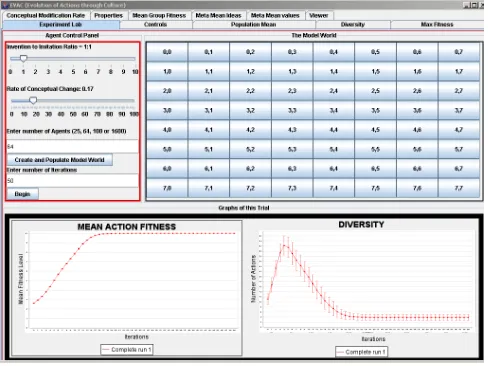Viewport: 488px width, 366px height.
Task: Click the Begin button
Action: coord(23,194)
